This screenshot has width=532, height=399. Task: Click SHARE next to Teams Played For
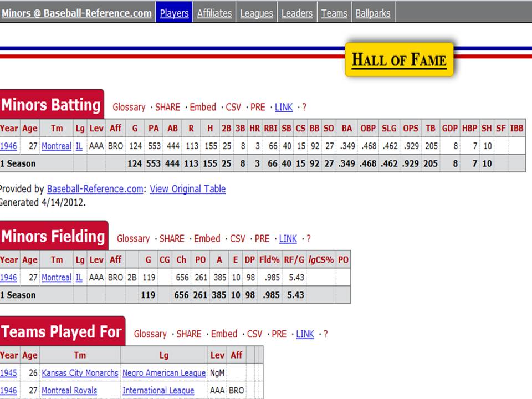189,334
